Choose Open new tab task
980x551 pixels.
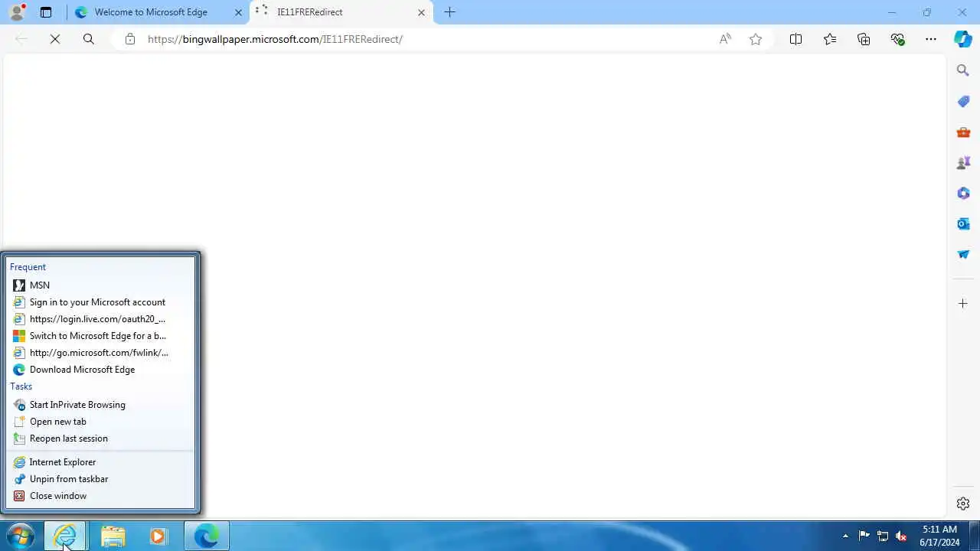[101, 421]
